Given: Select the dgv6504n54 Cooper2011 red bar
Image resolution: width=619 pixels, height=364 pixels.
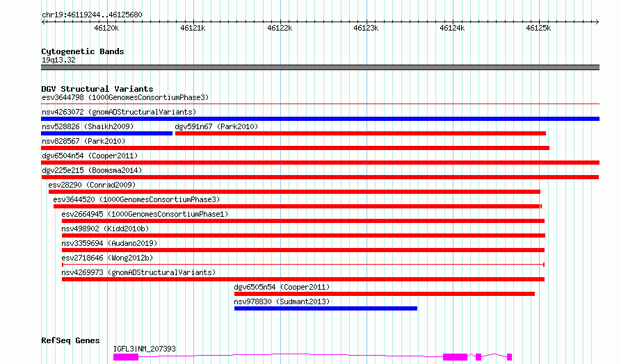Looking at the screenshot, I should point(320,163).
